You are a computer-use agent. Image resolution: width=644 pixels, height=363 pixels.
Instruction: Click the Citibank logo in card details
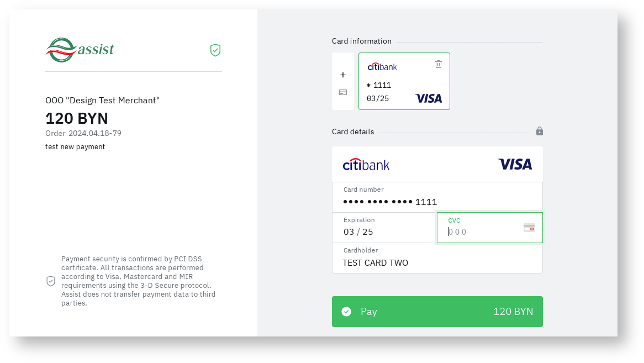(x=366, y=165)
